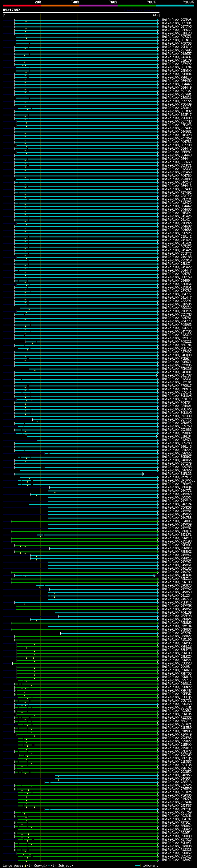Select the label UniRef100_C8XPS1
197x868 pixels.
176,165
